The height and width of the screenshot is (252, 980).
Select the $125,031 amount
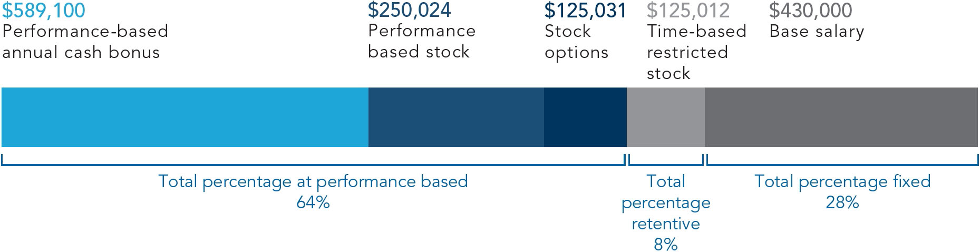(x=585, y=10)
